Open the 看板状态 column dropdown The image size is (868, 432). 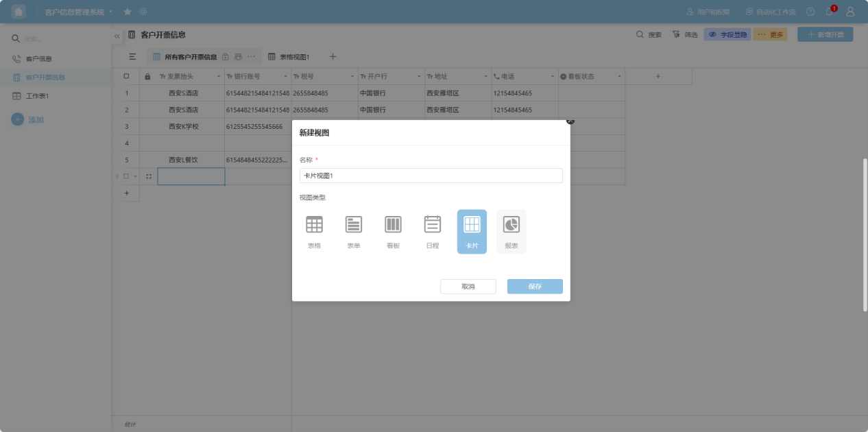pos(619,76)
